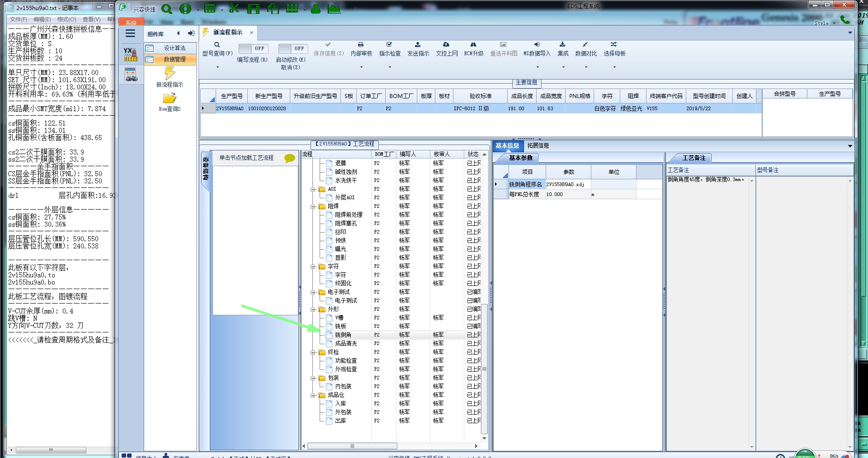The width and height of the screenshot is (868, 458).
Task: Click the 指示检查 checkmark icon
Action: 389,45
